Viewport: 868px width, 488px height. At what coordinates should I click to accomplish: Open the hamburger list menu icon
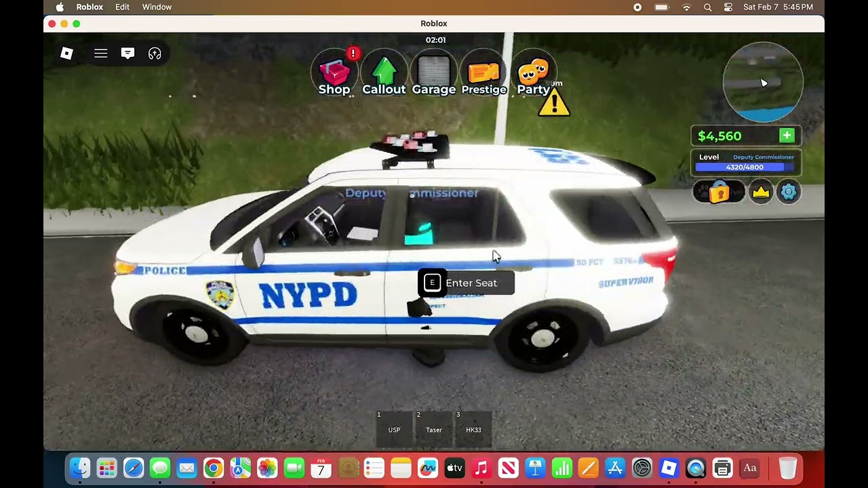click(x=100, y=54)
